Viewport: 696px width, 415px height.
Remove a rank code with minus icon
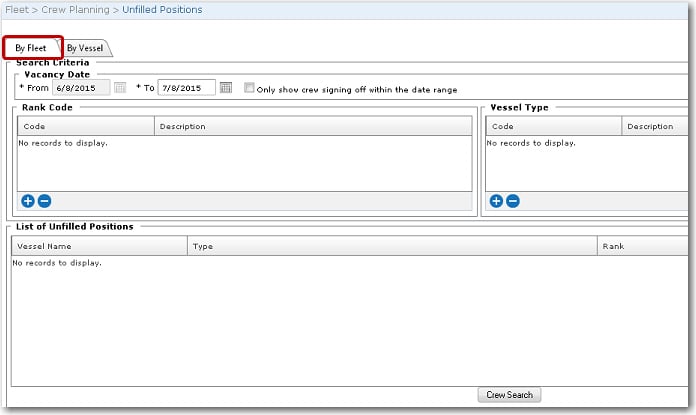44,201
